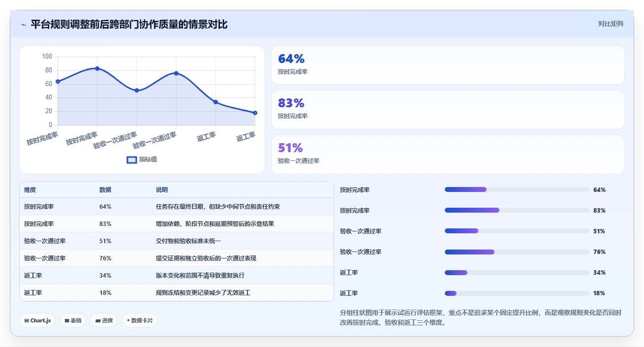
Task: Select the 数据卡片 tag chip
Action: (140, 320)
